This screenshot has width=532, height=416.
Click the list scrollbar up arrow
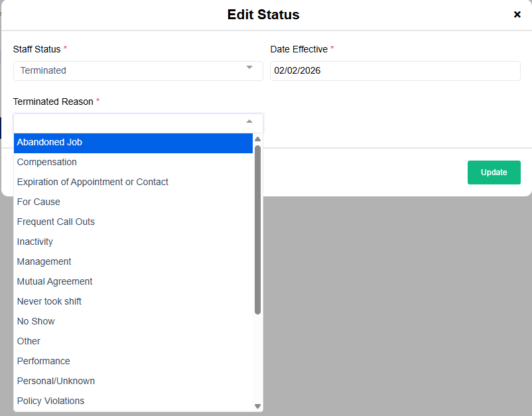coord(258,139)
